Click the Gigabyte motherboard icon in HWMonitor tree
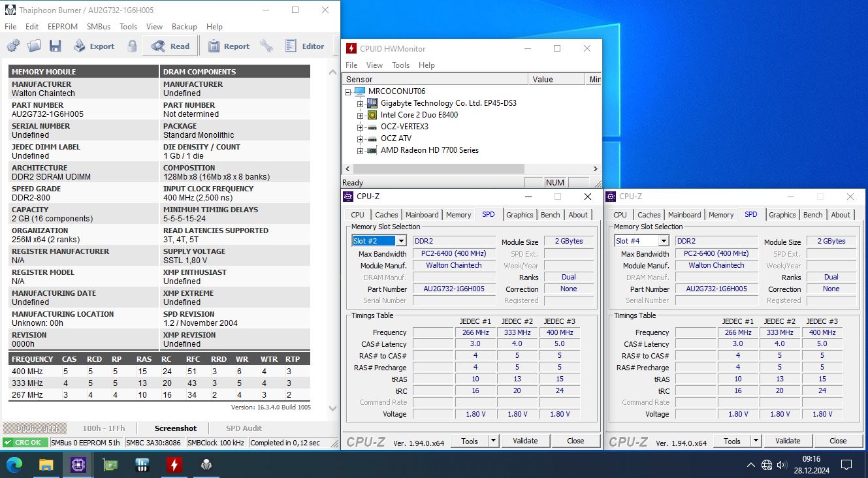The height and width of the screenshot is (478, 868). click(x=372, y=103)
